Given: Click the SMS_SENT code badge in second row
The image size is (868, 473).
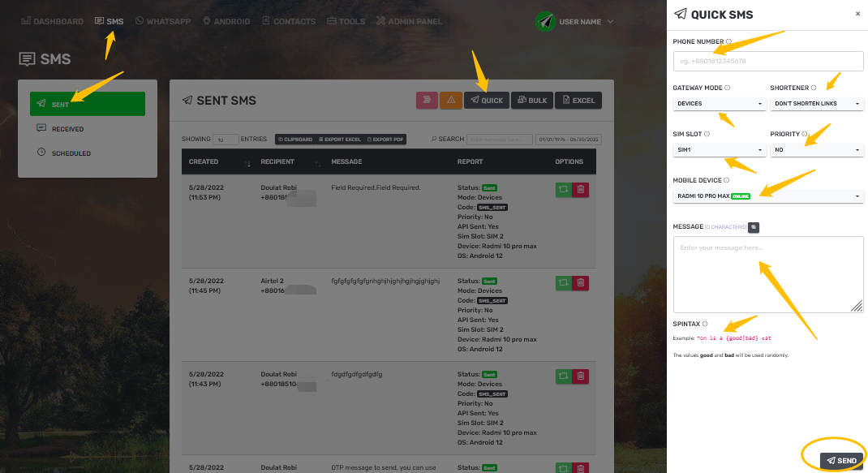Looking at the screenshot, I should (x=492, y=301).
